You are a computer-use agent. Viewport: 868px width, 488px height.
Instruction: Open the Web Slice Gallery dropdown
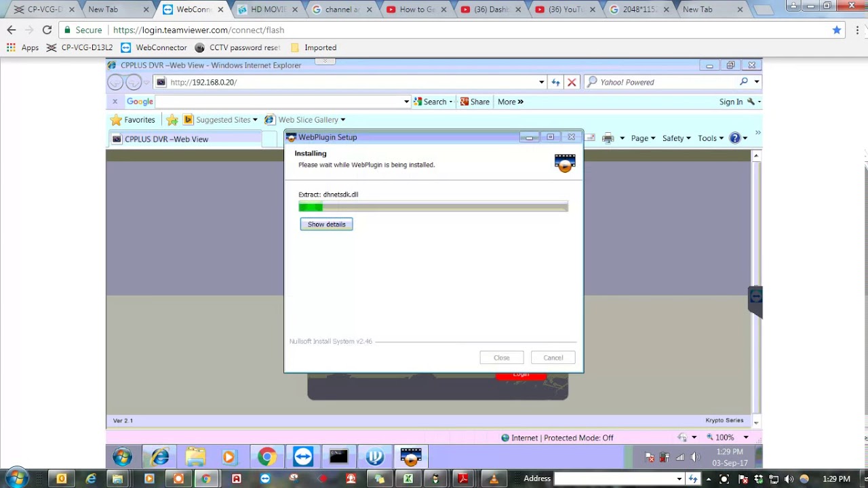click(304, 120)
